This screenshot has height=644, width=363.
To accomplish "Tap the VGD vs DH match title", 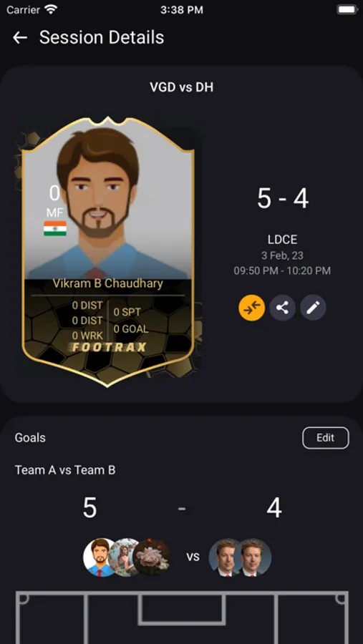I will (x=181, y=87).
